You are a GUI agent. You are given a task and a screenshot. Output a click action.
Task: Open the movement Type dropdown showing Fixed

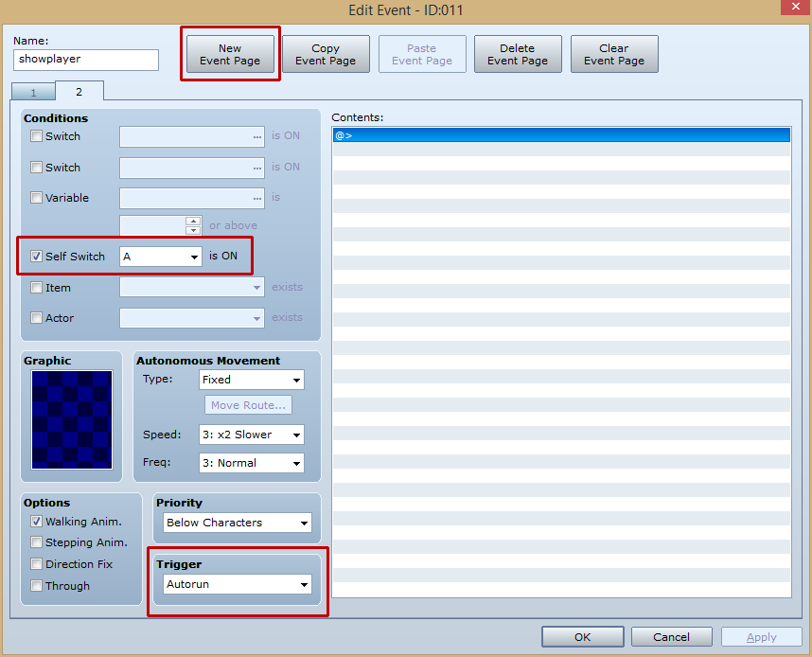(251, 380)
